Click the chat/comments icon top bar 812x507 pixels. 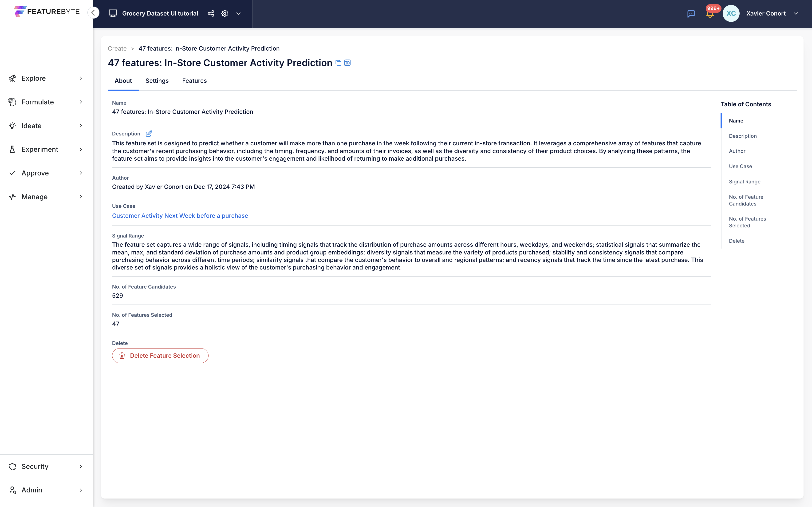coord(691,13)
